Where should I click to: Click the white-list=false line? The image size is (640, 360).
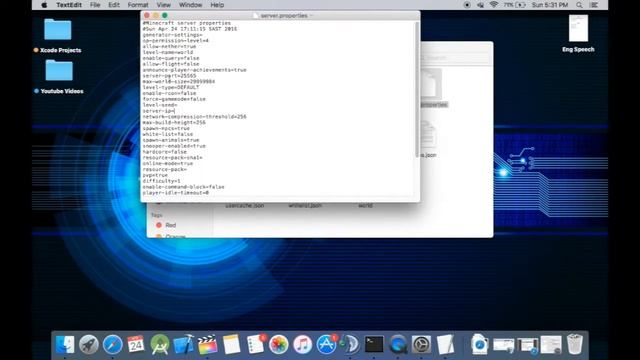(x=168, y=134)
